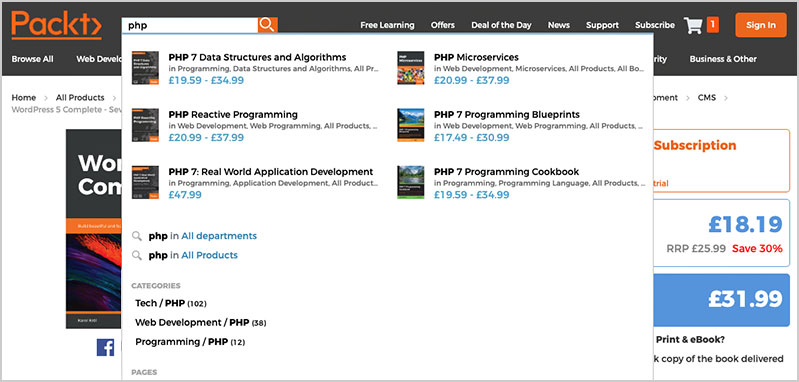Select PHP Microservices search result

click(x=476, y=57)
